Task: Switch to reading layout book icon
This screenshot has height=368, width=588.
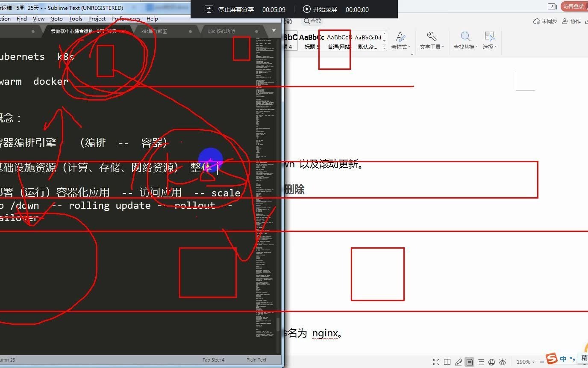Action: pos(447,362)
